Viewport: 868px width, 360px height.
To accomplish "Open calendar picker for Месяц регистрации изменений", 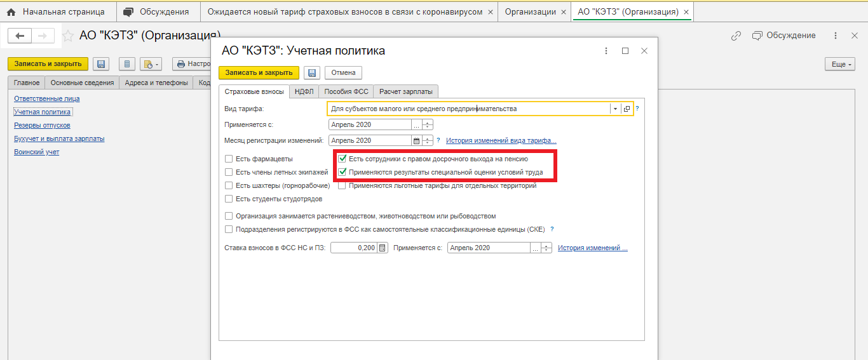I will (x=417, y=140).
